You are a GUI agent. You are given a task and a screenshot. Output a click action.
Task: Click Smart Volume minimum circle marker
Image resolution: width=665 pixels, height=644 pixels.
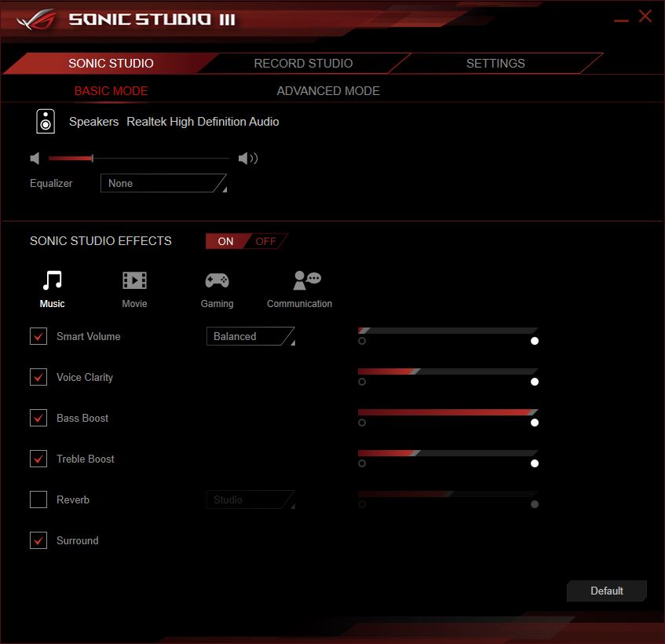coord(362,341)
